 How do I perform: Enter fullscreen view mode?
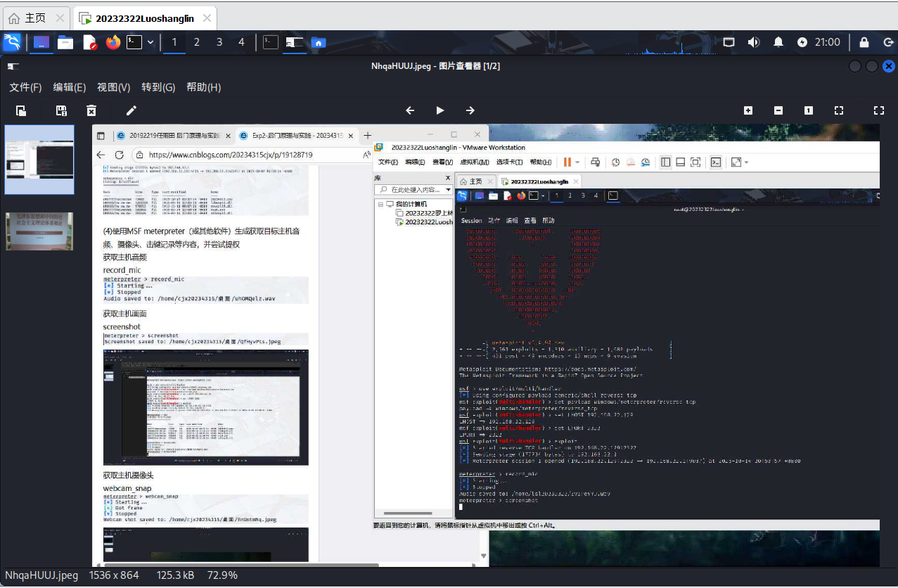tap(878, 110)
